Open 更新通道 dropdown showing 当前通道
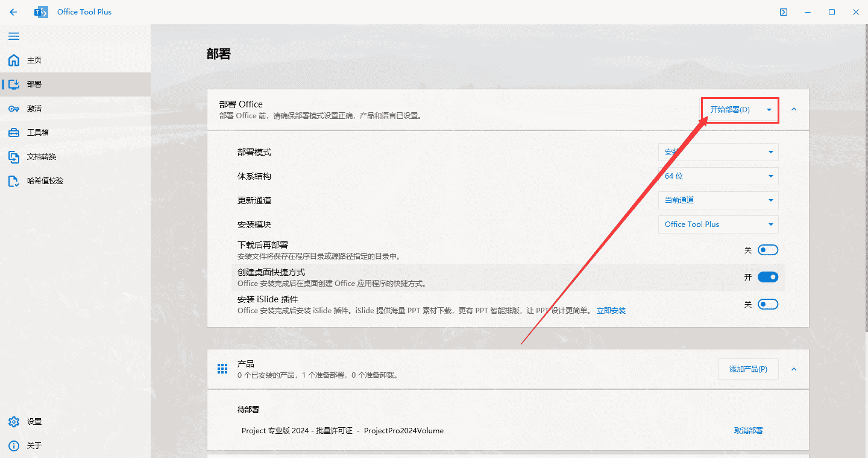This screenshot has height=458, width=868. (718, 200)
